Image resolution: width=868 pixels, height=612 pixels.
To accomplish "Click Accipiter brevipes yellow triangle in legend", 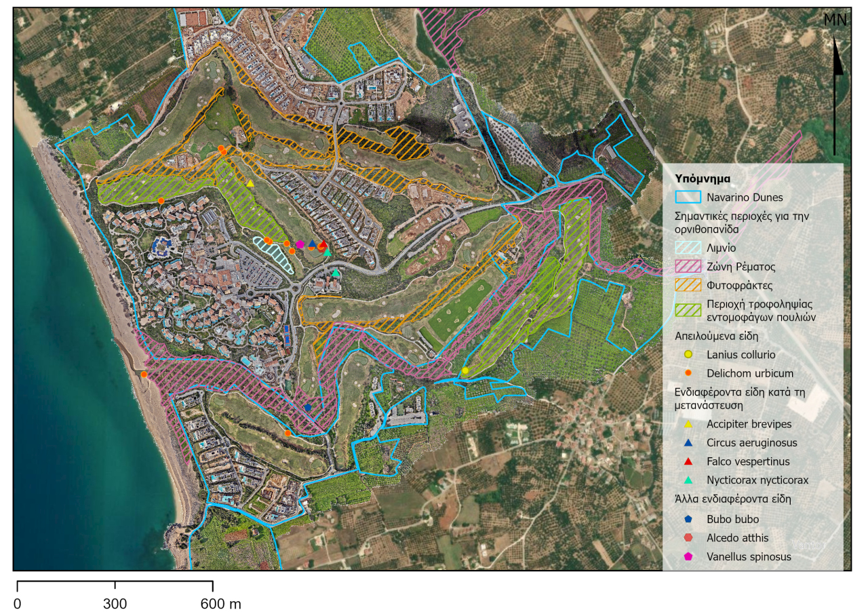I will coord(688,424).
